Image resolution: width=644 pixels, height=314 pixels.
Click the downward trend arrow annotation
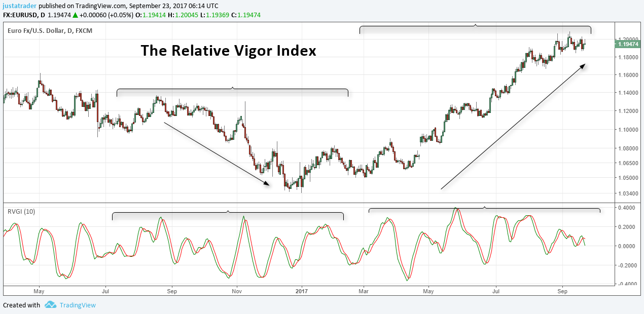click(x=216, y=154)
